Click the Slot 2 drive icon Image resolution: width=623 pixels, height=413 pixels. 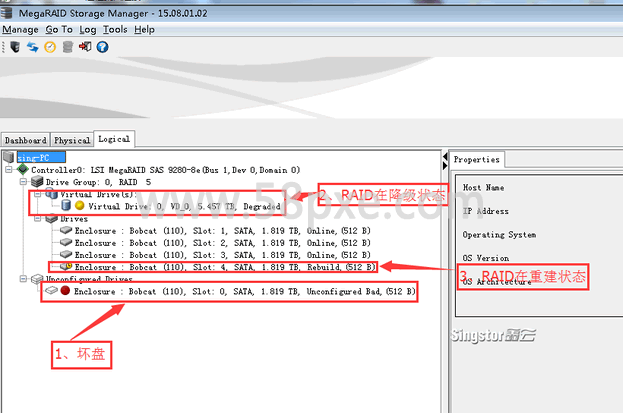click(66, 242)
